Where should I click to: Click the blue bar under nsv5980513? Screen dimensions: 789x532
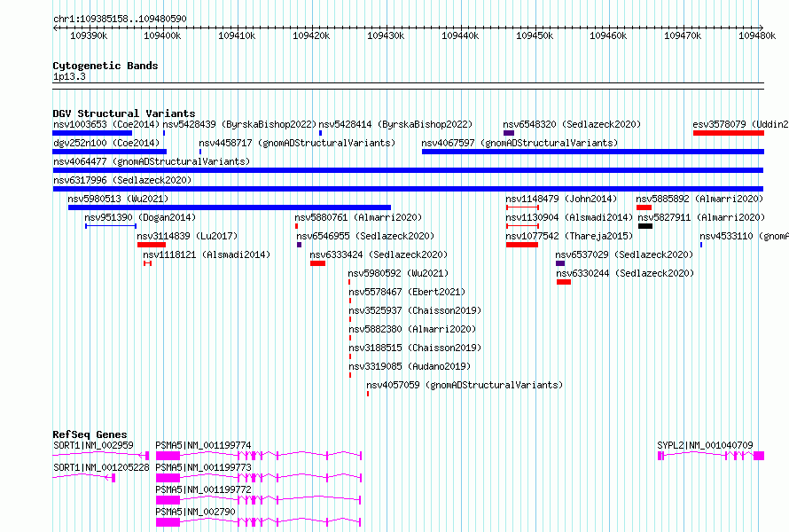pos(230,207)
